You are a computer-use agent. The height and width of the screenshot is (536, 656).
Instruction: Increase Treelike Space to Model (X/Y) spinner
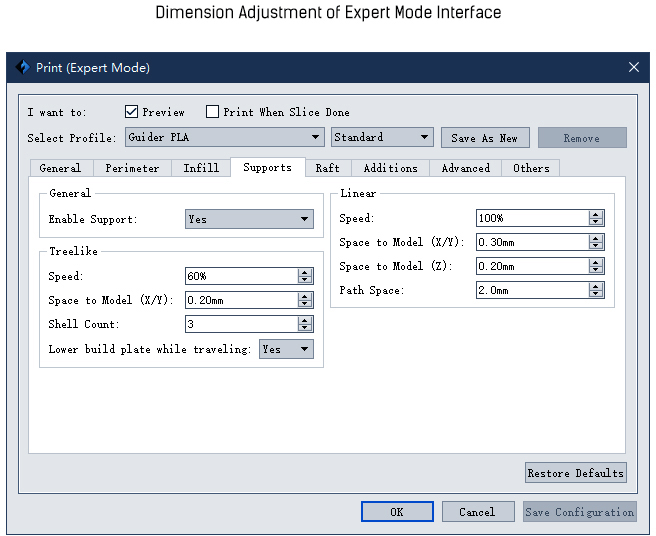click(305, 296)
